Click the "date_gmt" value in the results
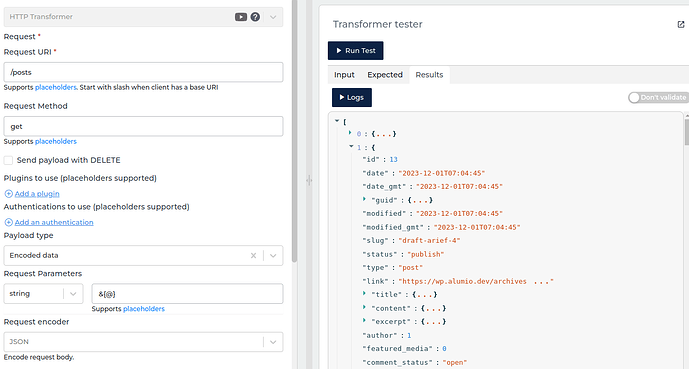Screen dimensions: 689x369 point(459,187)
